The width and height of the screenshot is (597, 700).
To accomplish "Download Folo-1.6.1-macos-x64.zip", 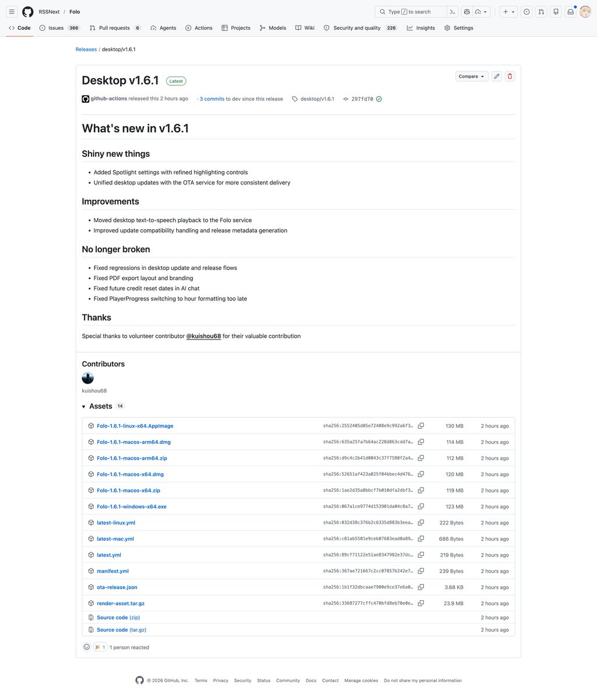I will tap(128, 491).
